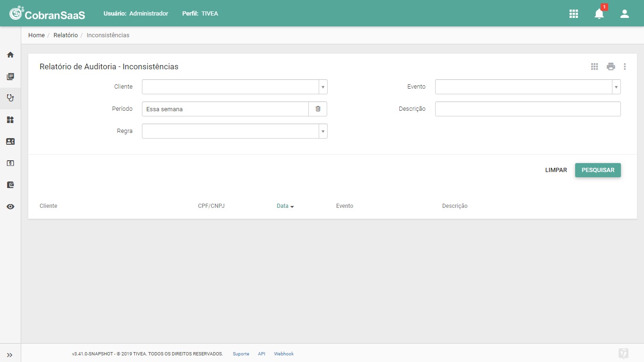Open the eye monitoring sidebar icon
This screenshot has height=362, width=644.
coord(10,206)
